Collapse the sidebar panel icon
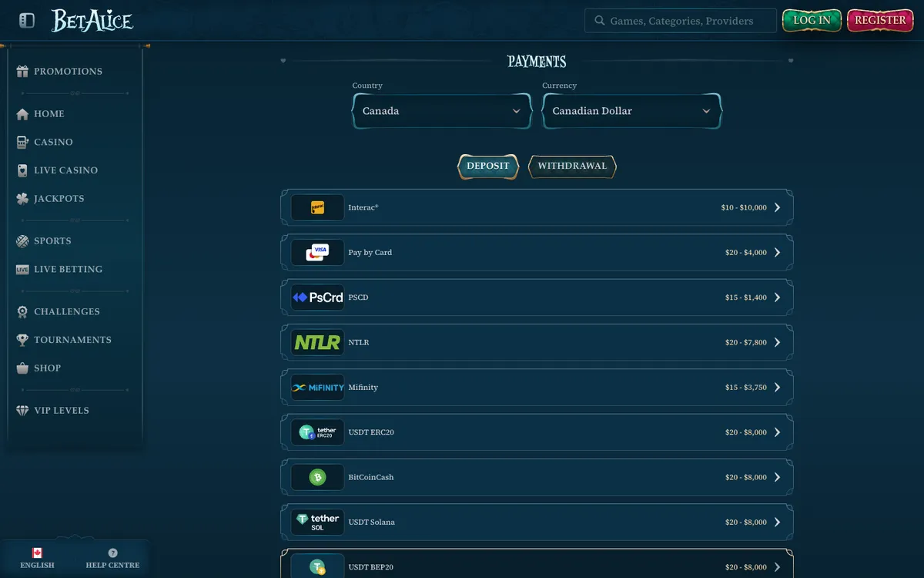The width and height of the screenshot is (924, 578). coord(27,20)
